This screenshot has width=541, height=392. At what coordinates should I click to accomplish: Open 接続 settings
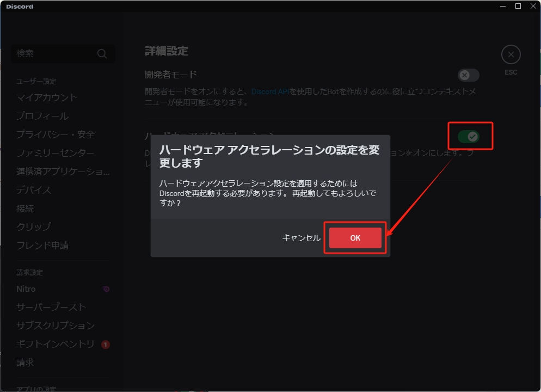tap(25, 209)
